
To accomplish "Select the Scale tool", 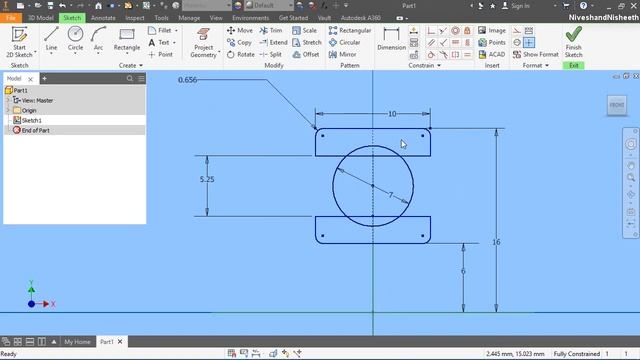I will (304, 30).
